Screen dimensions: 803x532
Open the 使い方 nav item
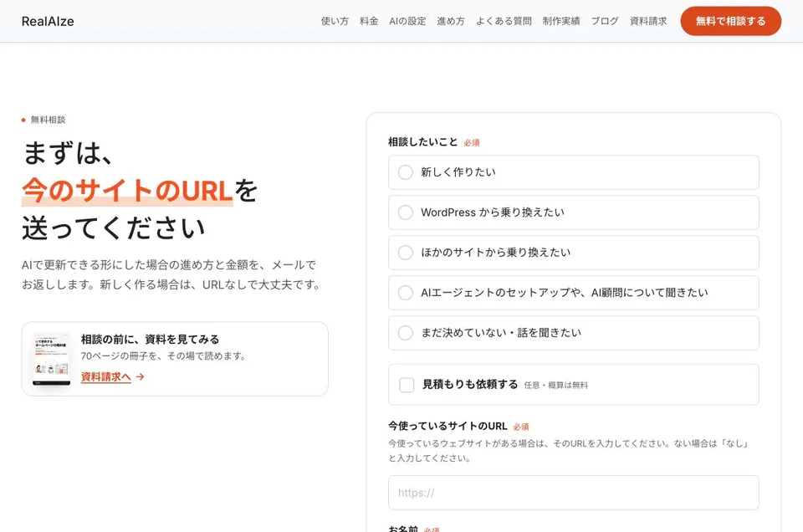click(335, 22)
